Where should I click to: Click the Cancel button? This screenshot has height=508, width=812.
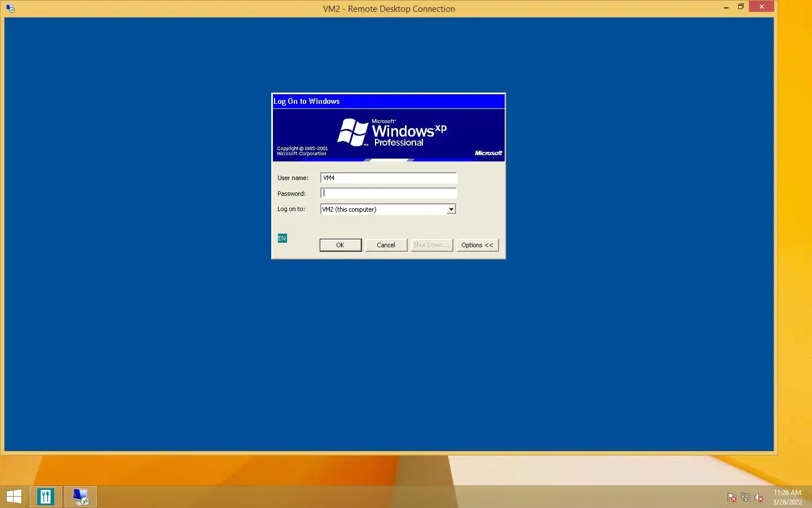[x=386, y=245]
